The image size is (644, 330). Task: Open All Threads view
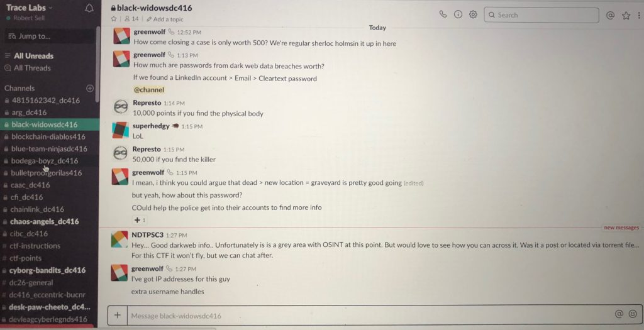pos(32,68)
